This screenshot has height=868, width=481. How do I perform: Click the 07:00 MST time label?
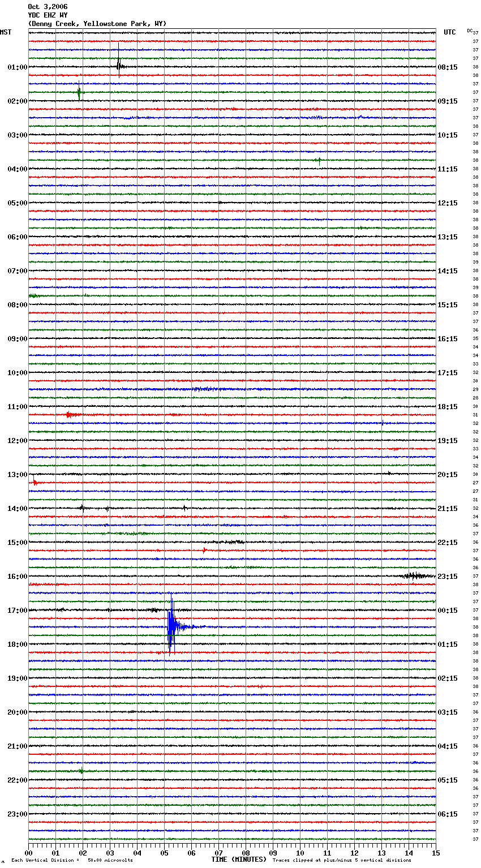click(x=18, y=271)
